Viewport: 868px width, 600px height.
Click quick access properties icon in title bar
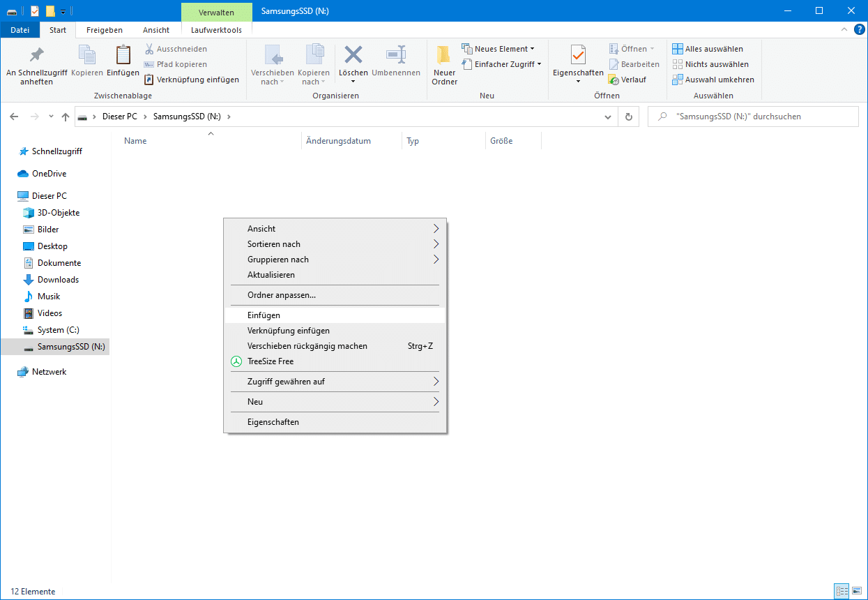tap(35, 10)
